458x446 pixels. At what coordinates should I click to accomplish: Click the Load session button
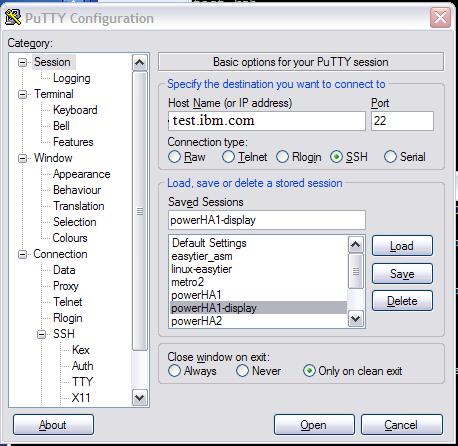pyautogui.click(x=402, y=246)
